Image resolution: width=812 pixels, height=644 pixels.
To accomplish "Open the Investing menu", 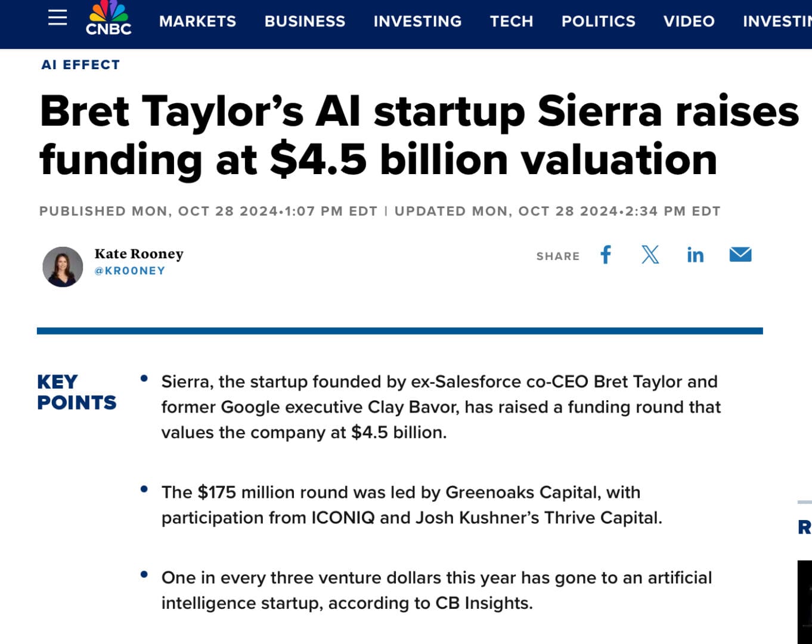I will click(x=417, y=21).
